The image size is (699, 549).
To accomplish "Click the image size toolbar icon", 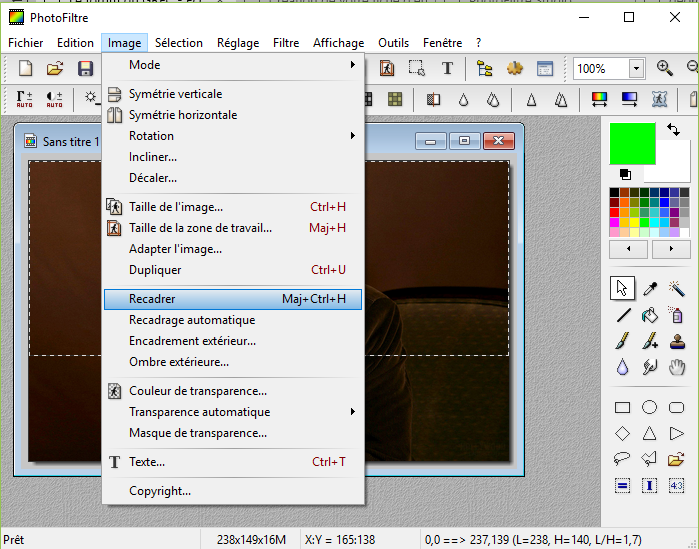I will (x=387, y=68).
